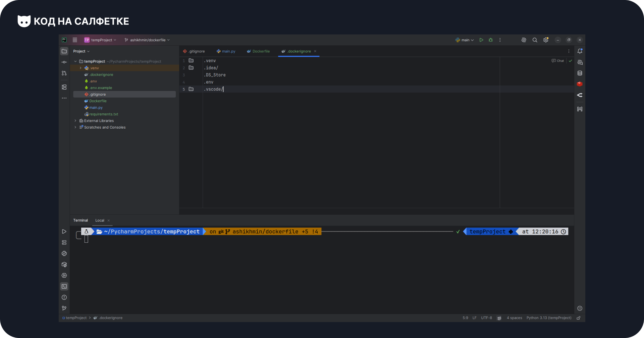Close the .dockerignore tab
The width and height of the screenshot is (644, 338).
point(315,51)
